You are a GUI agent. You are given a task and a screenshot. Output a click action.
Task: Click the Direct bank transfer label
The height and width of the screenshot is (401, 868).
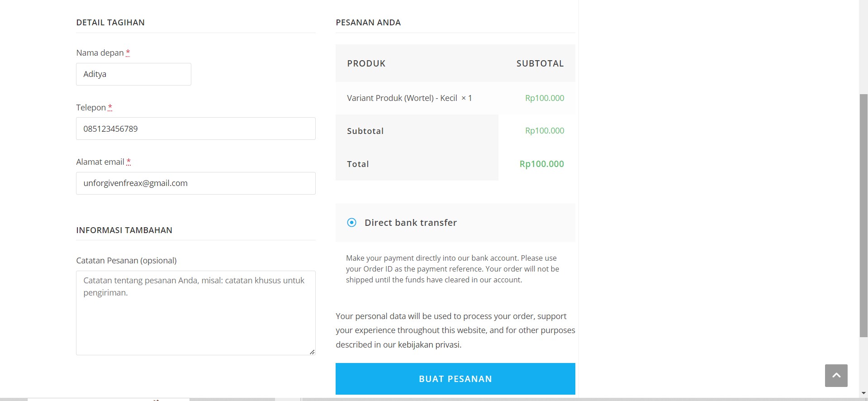pos(411,223)
